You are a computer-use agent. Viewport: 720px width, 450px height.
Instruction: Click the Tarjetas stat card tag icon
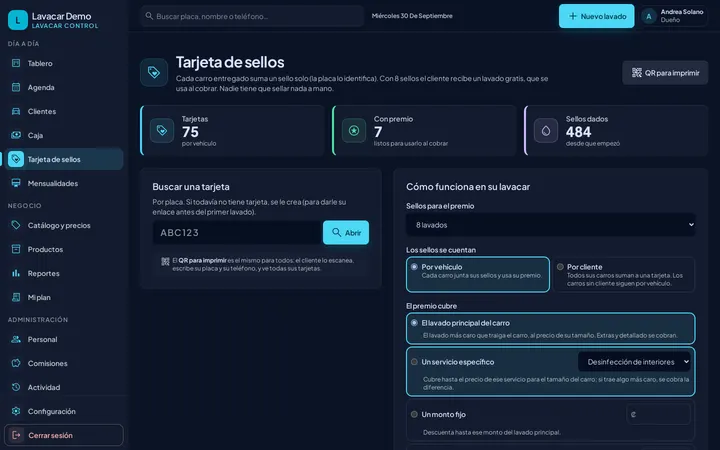[162, 130]
